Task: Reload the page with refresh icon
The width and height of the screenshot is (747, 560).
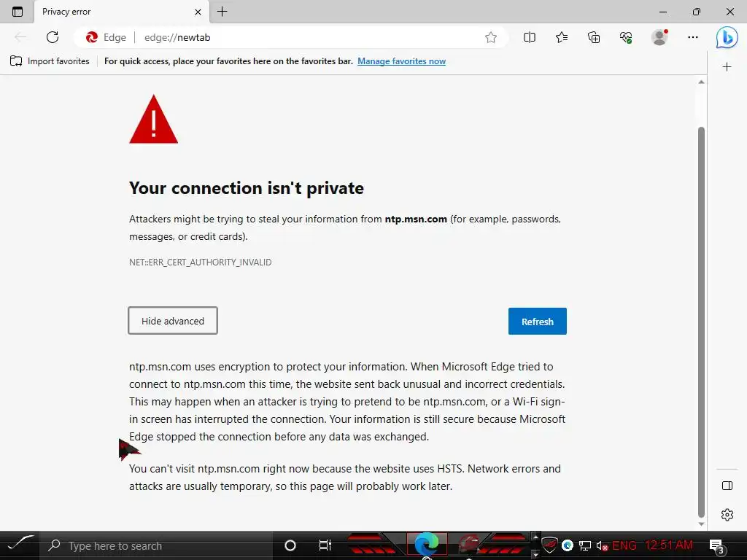Action: [53, 37]
